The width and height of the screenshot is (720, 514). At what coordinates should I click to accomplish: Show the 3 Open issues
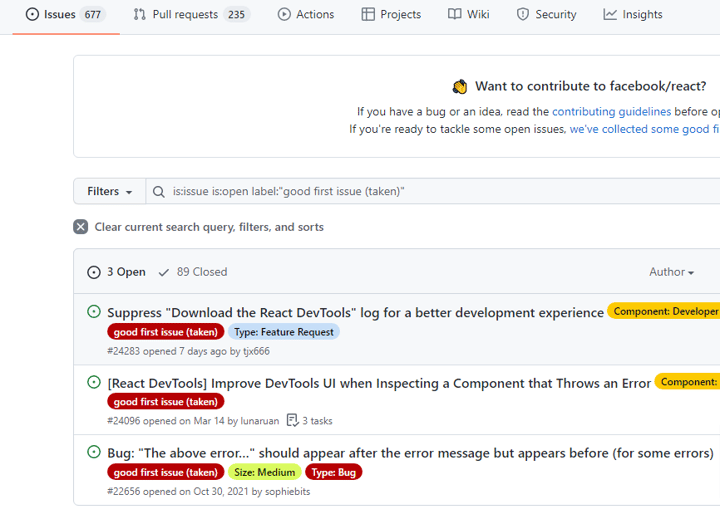[117, 272]
